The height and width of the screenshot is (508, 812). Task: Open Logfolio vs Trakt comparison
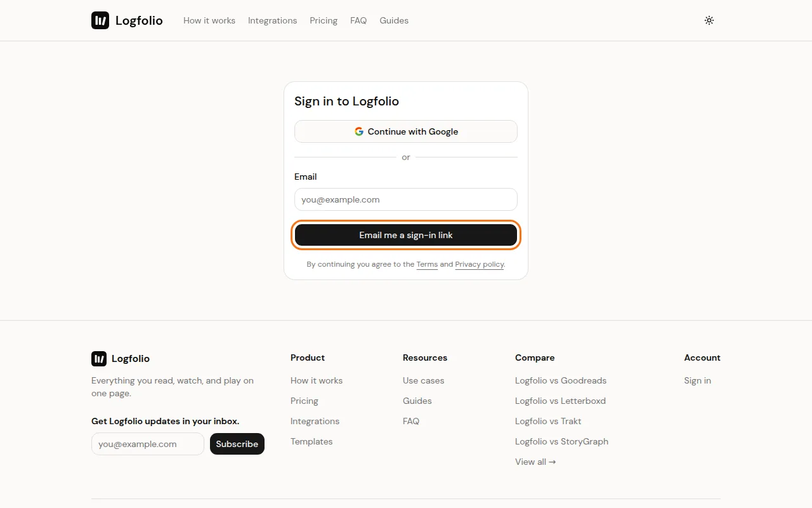(548, 421)
